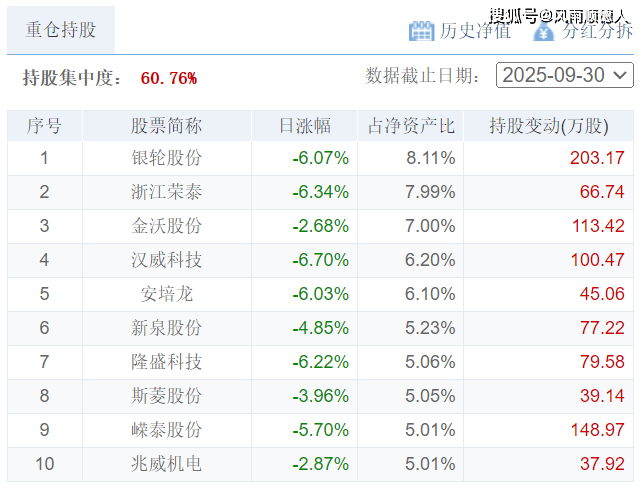This screenshot has height=492, width=643.
Task: Click the 股票简称 column header
Action: point(166,126)
